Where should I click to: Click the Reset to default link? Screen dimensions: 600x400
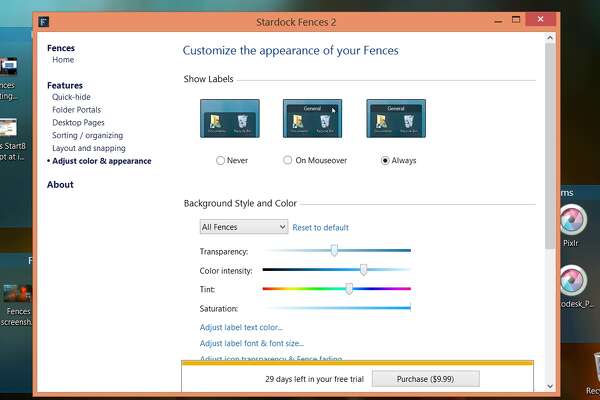(320, 228)
